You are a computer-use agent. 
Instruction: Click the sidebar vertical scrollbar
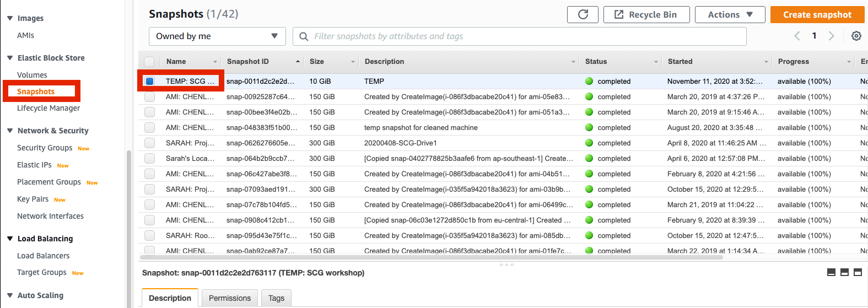pos(129,229)
